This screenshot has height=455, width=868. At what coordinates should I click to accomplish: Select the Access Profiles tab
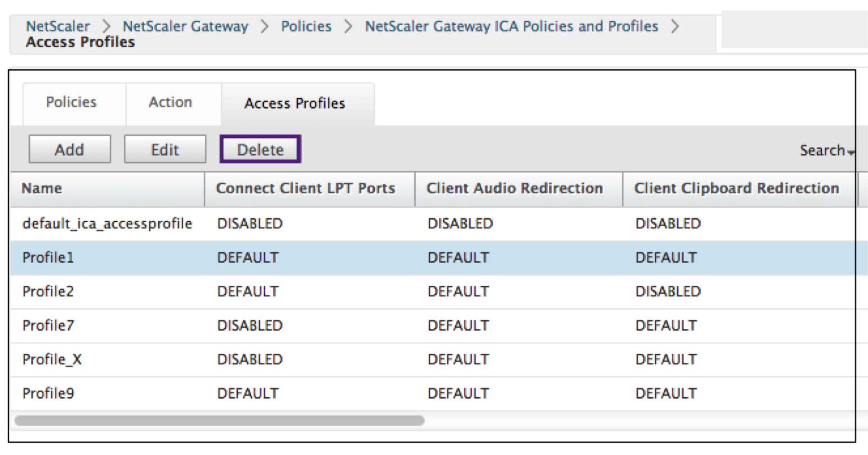295,103
